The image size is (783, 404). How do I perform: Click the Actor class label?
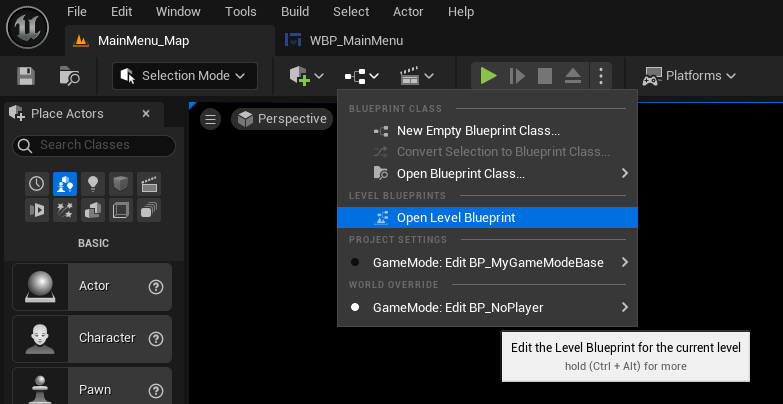point(94,286)
